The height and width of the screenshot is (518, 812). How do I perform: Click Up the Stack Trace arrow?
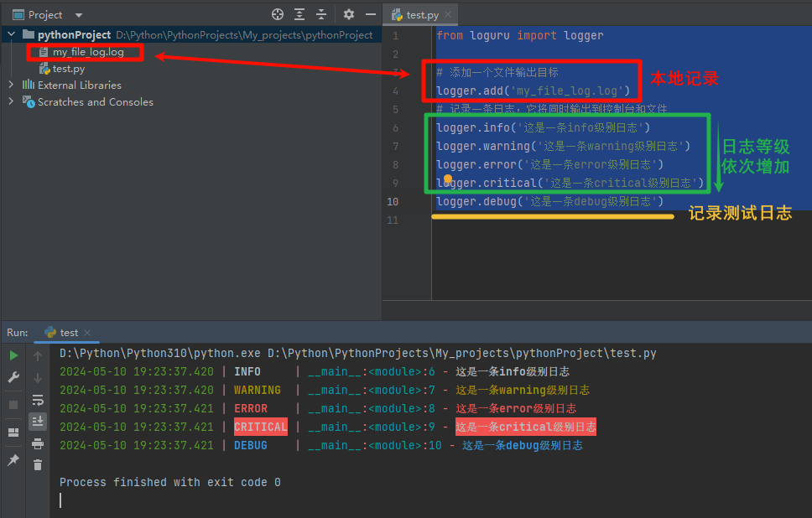(38, 356)
